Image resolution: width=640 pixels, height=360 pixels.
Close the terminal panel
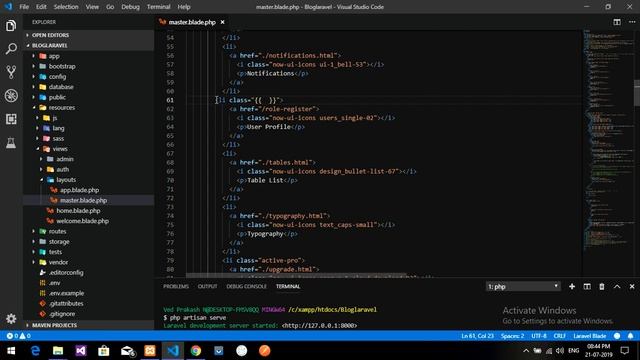click(632, 287)
